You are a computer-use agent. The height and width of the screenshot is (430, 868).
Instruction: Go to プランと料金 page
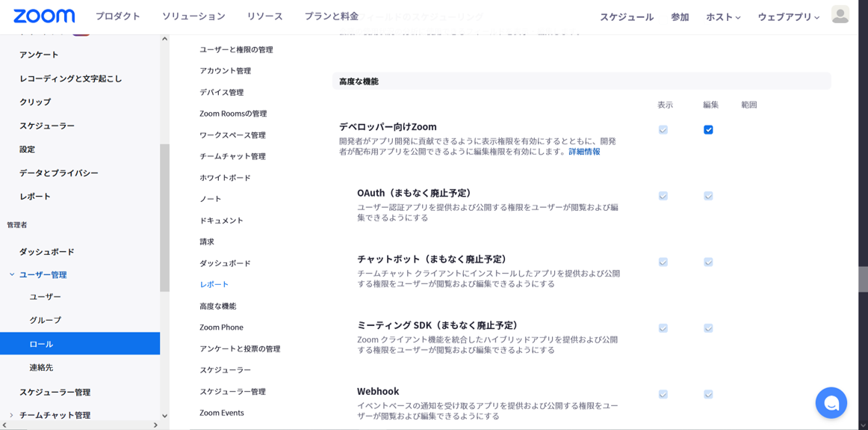click(332, 16)
